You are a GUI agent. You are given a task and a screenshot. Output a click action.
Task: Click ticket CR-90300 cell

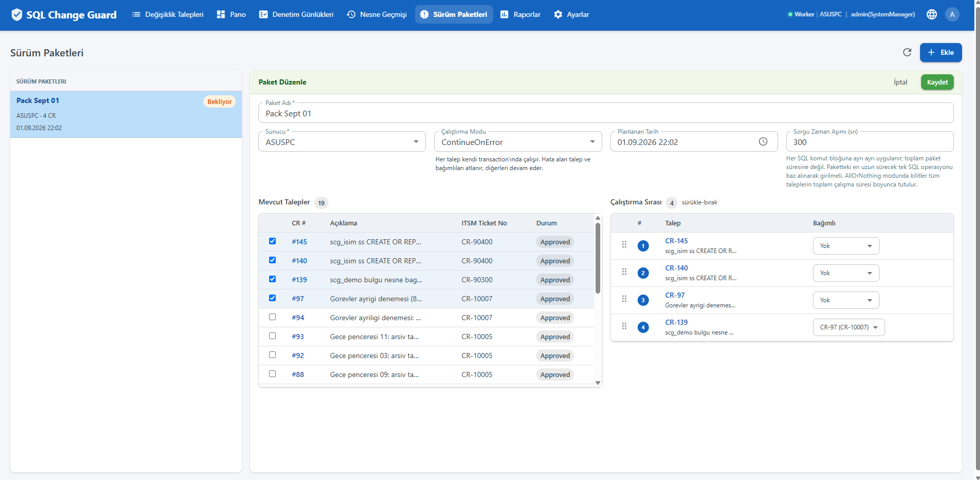coord(477,280)
